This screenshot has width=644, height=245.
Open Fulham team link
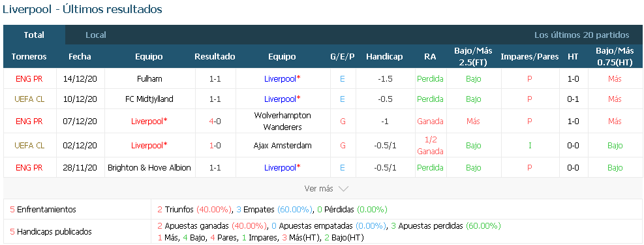(149, 78)
